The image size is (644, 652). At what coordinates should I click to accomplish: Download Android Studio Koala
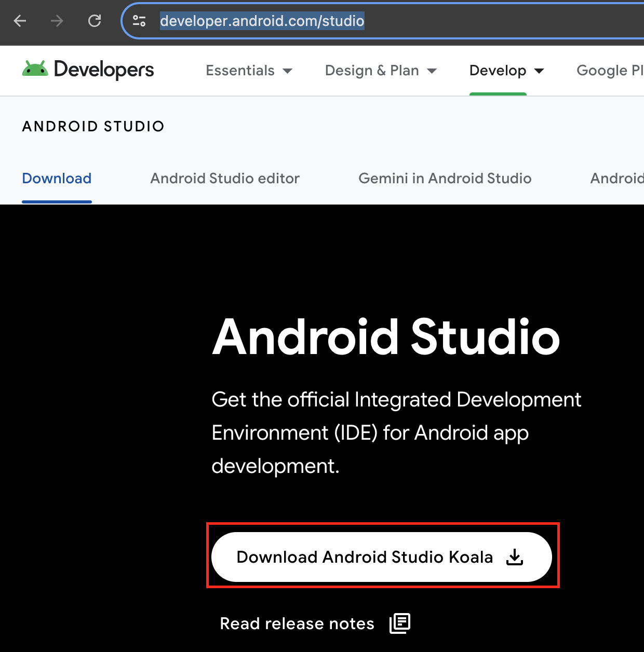pyautogui.click(x=382, y=557)
